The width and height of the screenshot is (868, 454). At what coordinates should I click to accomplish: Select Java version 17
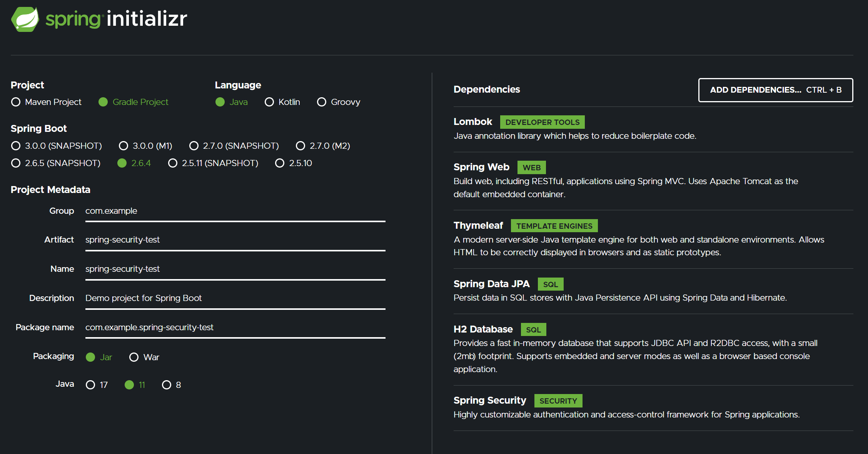[90, 385]
